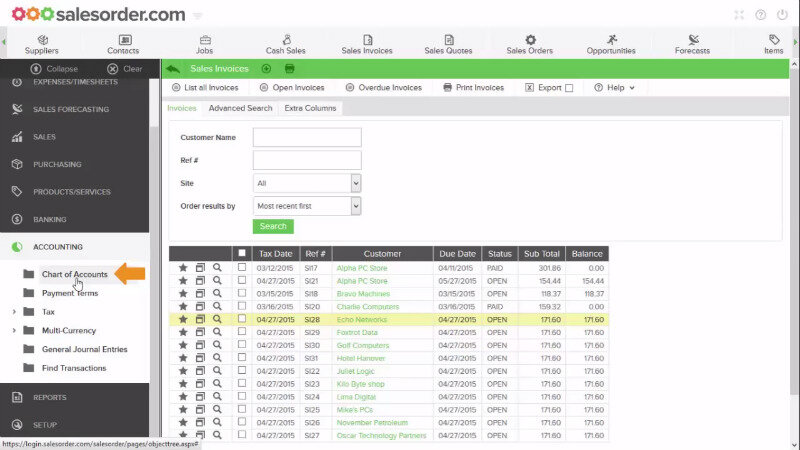Switch to the Advanced Search tab
This screenshot has width=800, height=450.
[240, 108]
